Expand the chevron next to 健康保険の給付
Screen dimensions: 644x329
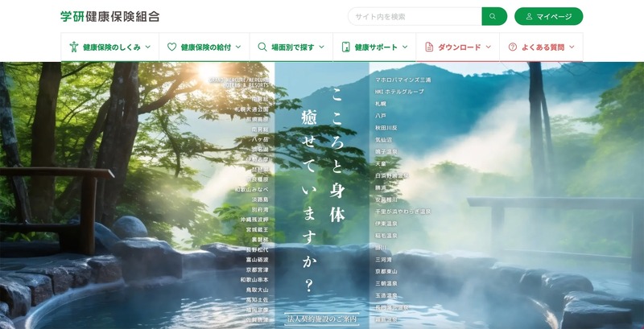click(x=238, y=47)
